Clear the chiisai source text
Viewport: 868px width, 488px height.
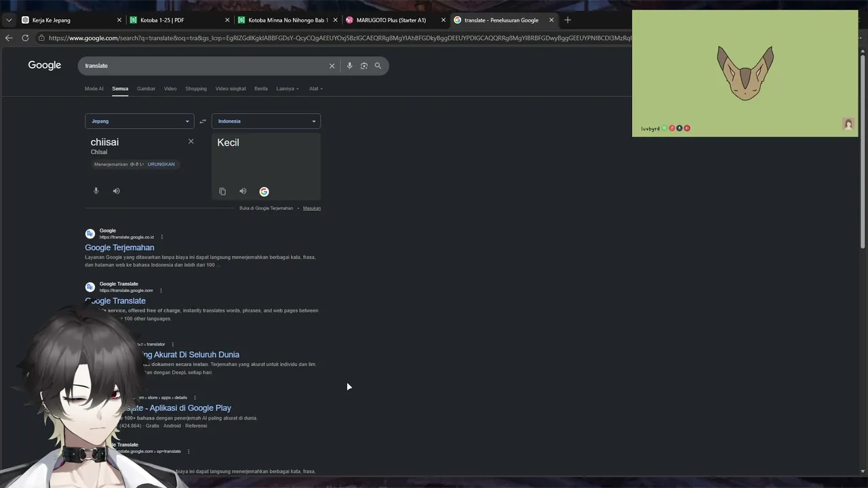click(191, 141)
